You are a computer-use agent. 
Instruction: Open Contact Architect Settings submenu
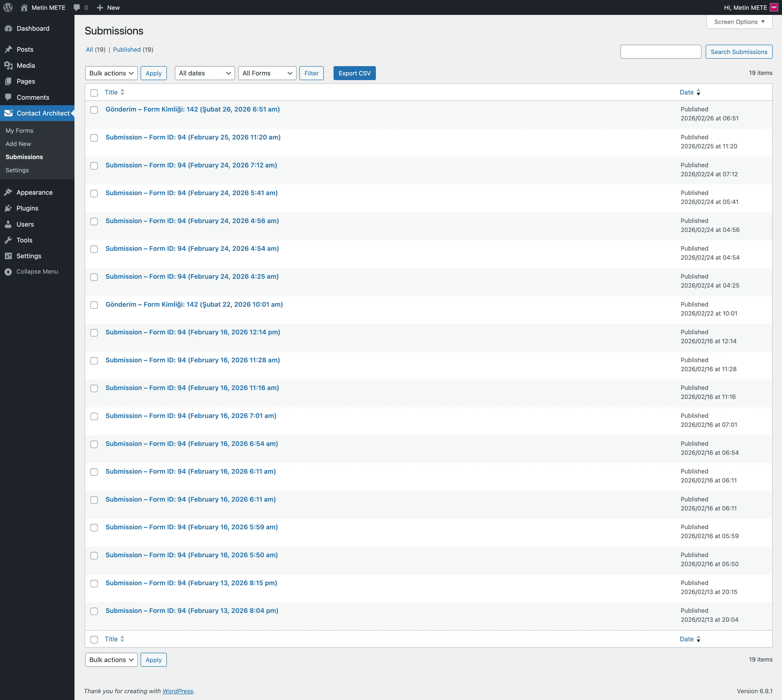coord(17,170)
